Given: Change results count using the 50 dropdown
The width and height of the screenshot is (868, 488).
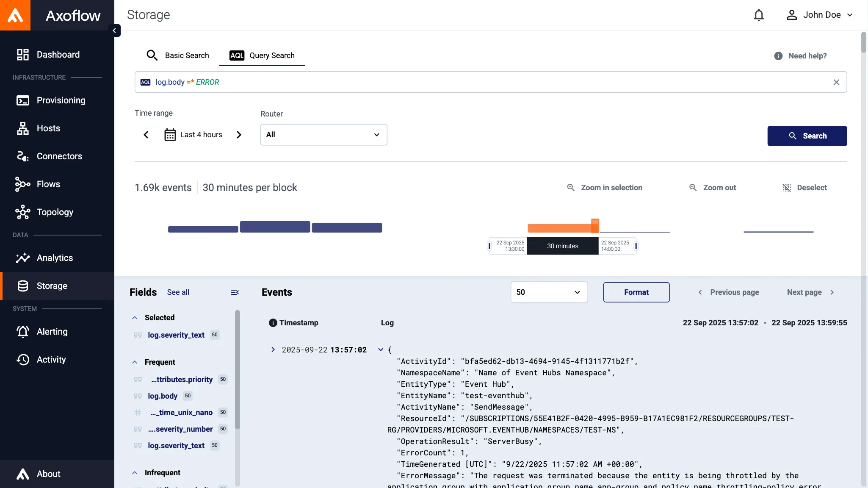Looking at the screenshot, I should (x=549, y=292).
